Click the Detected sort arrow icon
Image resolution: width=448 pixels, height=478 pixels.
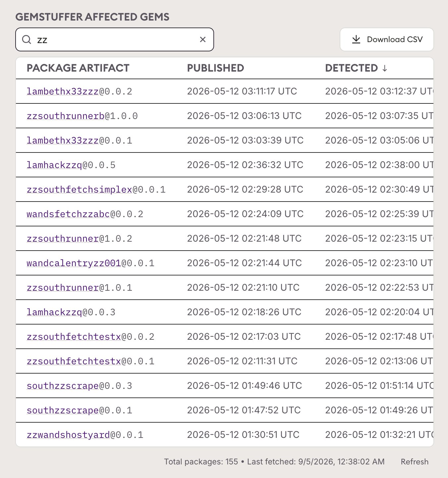point(384,68)
